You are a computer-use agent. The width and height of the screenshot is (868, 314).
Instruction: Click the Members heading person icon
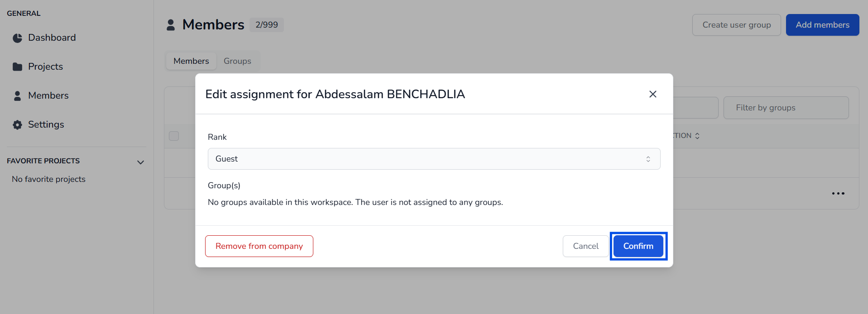tap(171, 25)
